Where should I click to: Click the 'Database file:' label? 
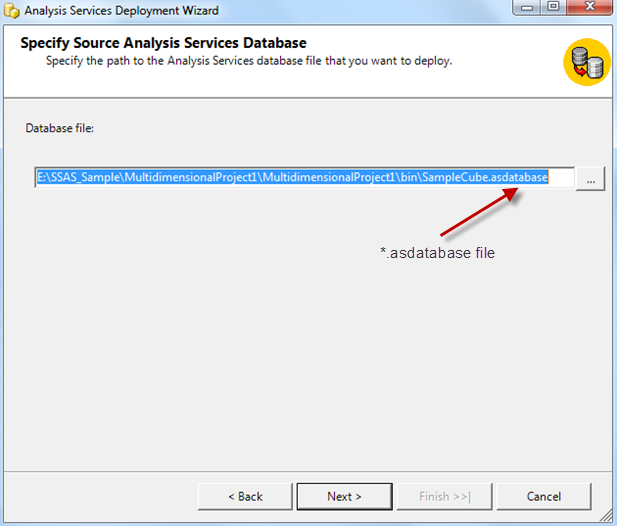click(x=59, y=128)
